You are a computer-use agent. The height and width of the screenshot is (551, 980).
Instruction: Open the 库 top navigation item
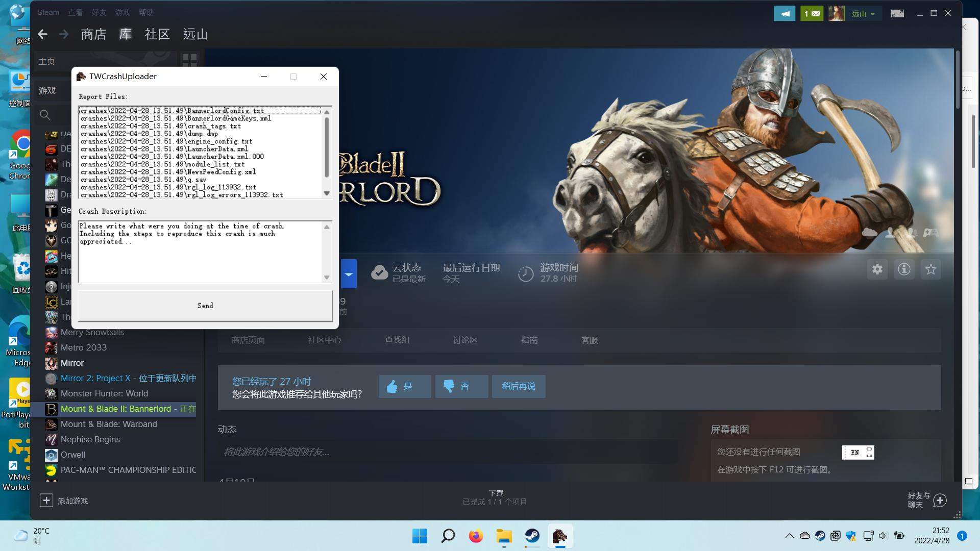(x=126, y=34)
